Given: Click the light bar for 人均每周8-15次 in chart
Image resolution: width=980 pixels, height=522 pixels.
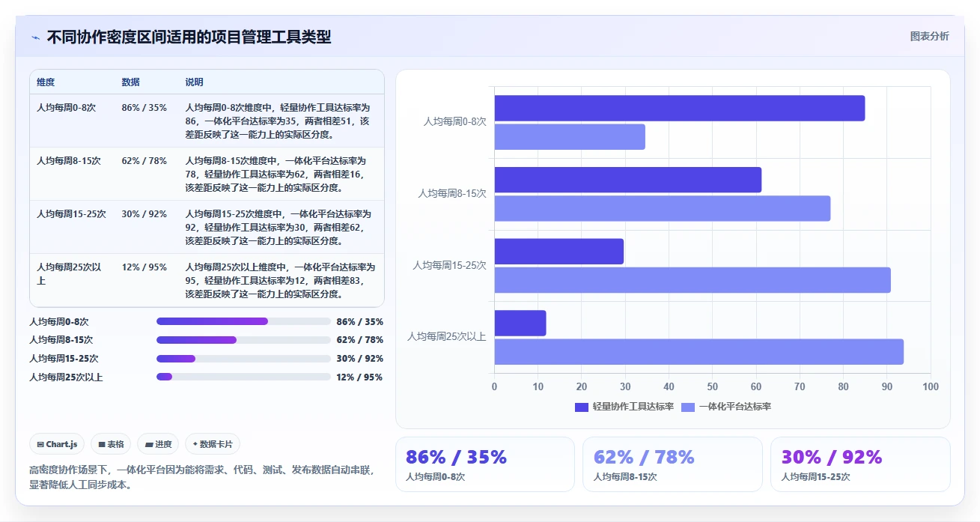Looking at the screenshot, I should 663,208.
